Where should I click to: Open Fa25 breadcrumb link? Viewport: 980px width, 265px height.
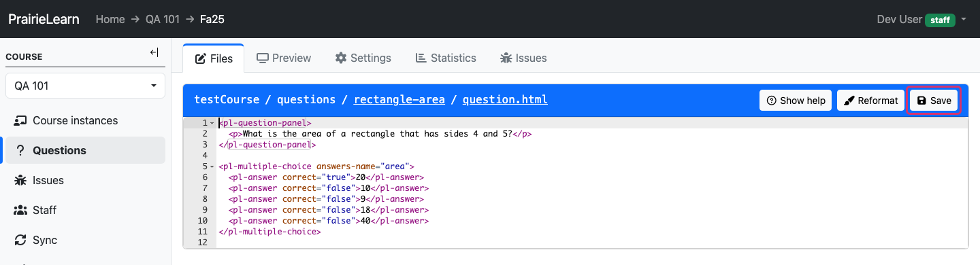(x=212, y=19)
